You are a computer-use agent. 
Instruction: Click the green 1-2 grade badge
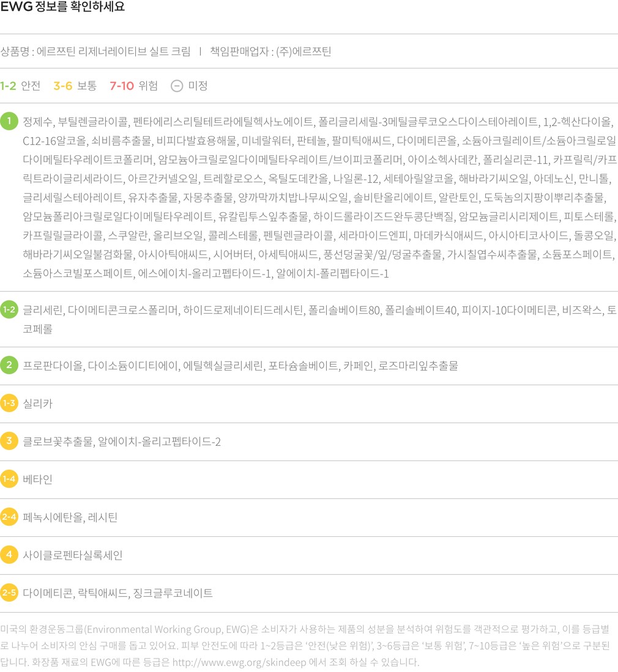point(9,310)
